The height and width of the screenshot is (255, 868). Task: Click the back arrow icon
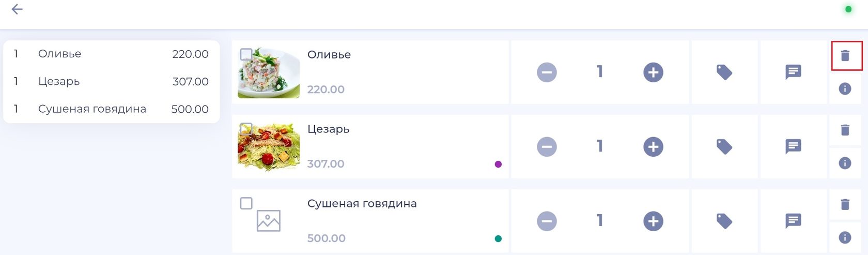(17, 9)
